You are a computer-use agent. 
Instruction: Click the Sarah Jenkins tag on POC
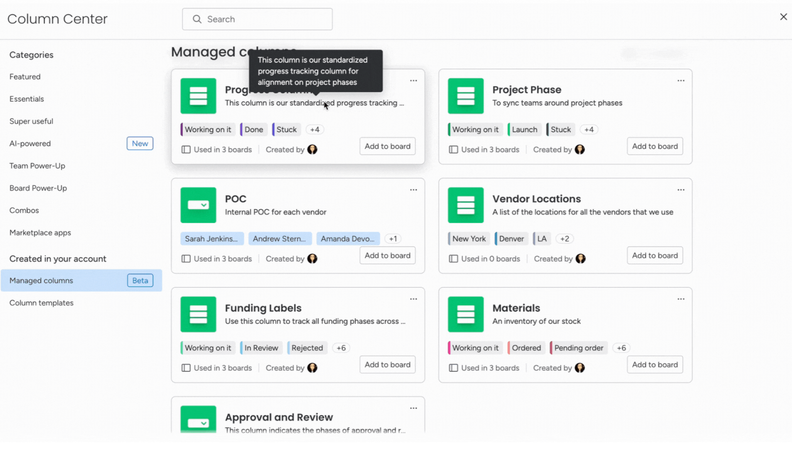212,238
